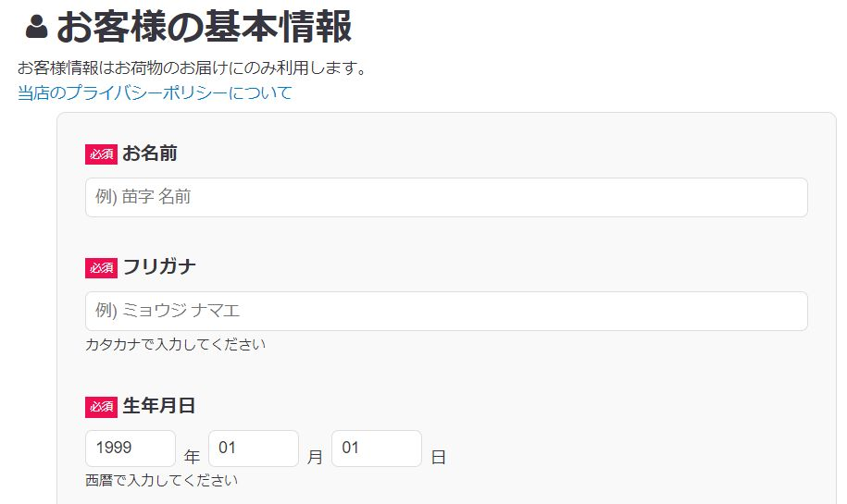Click the birth year field showing 1999
Screen dimensions: 847x504
131,449
